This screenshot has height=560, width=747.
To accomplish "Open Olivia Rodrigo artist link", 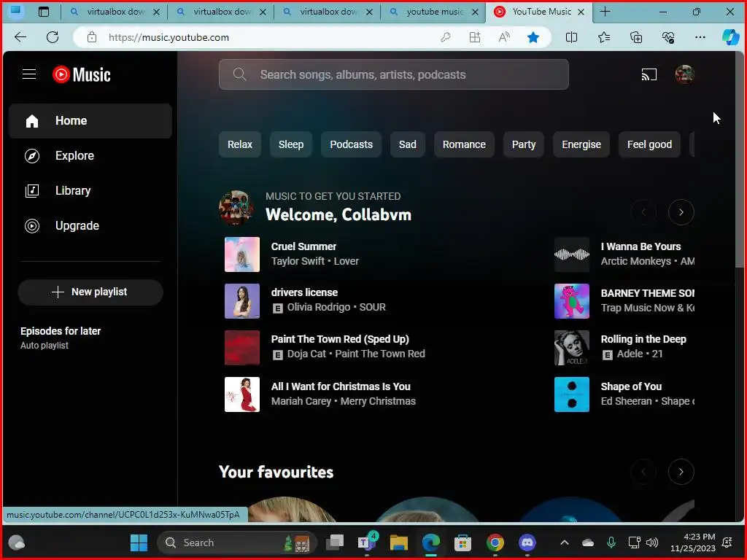I will pos(318,307).
